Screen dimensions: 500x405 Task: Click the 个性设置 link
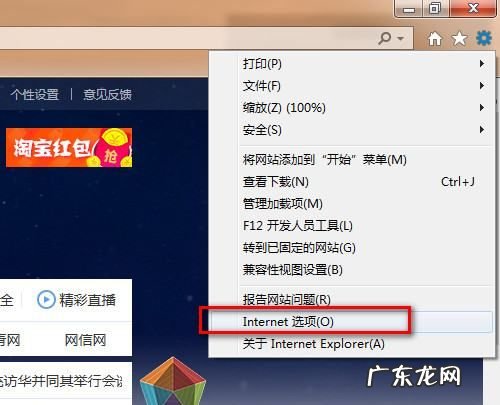pos(35,94)
